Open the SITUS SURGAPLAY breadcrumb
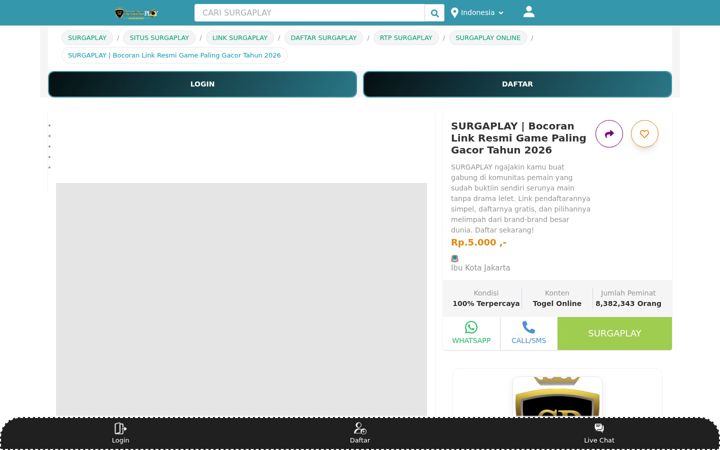The height and width of the screenshot is (450, 720). [x=159, y=38]
